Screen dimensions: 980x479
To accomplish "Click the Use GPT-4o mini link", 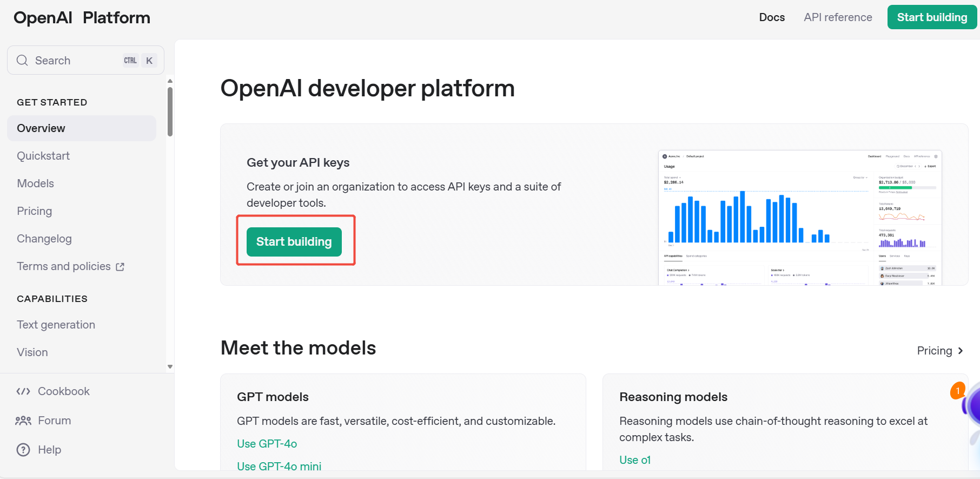I will [x=279, y=466].
